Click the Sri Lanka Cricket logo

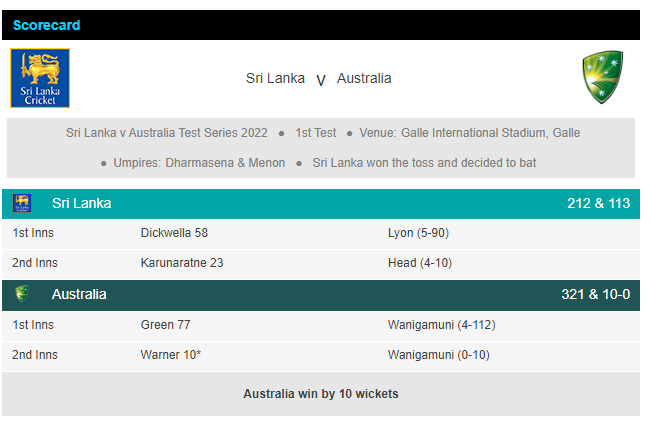(40, 78)
